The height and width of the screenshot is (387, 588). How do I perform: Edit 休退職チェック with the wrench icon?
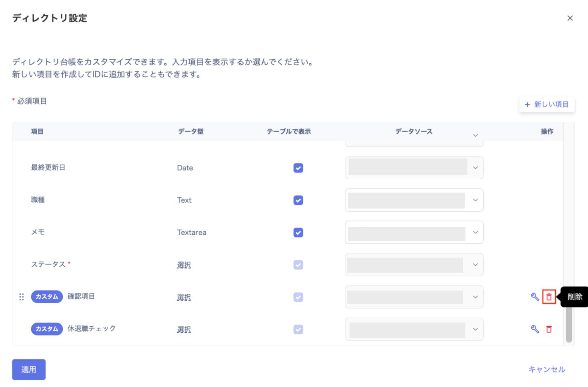tap(535, 329)
